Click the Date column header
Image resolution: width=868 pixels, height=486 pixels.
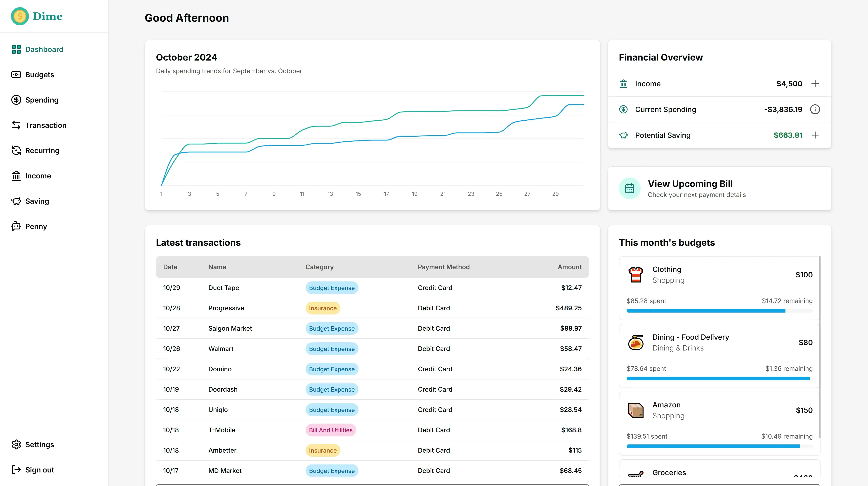[x=170, y=267]
